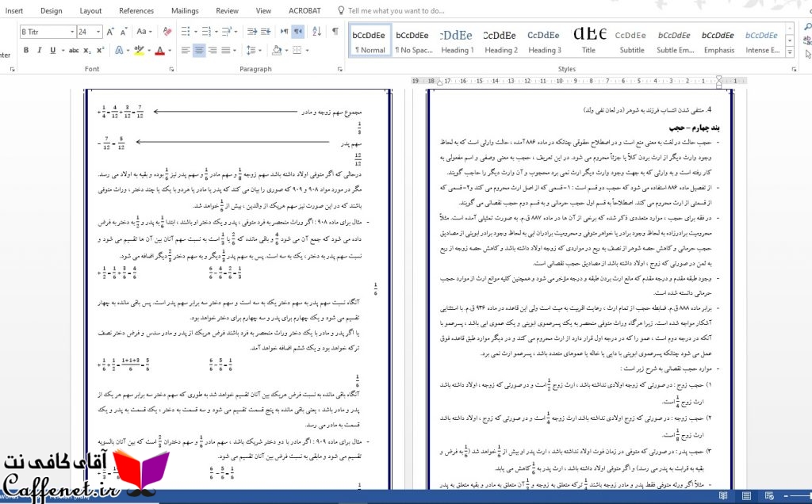Open the font name dropdown showing B Titr
Screen dimensions: 812x504
[72, 32]
